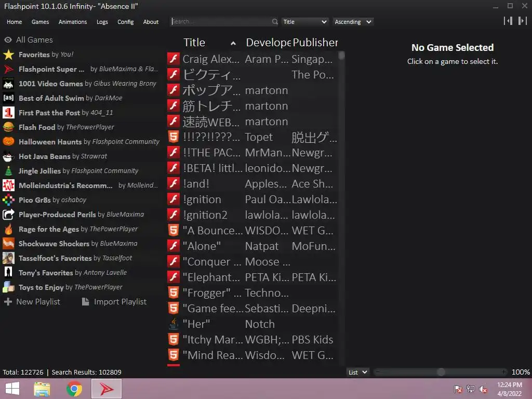Sort by the Developer column header
The height and width of the screenshot is (399, 532).
(x=268, y=43)
